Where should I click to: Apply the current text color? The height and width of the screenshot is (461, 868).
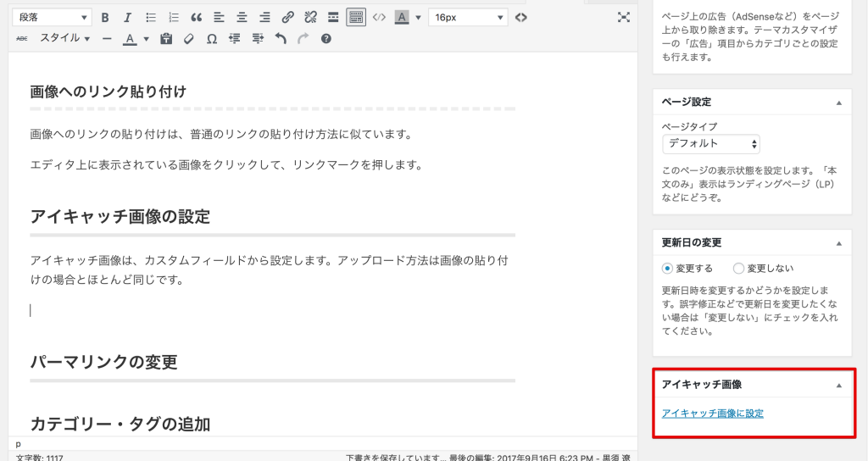point(130,39)
